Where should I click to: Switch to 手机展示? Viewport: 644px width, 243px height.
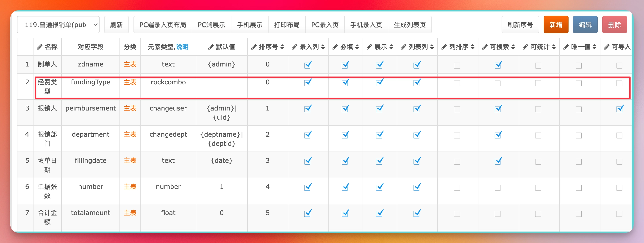tap(250, 25)
